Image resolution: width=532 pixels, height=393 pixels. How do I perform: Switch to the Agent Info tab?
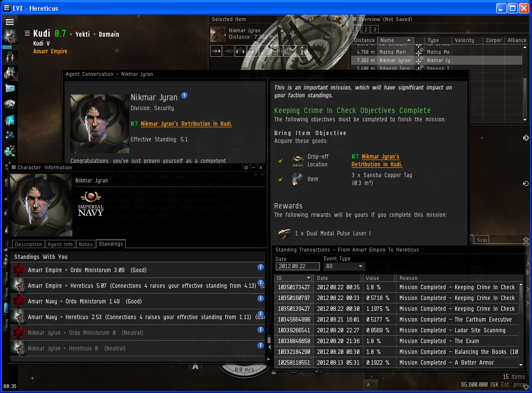[60, 244]
